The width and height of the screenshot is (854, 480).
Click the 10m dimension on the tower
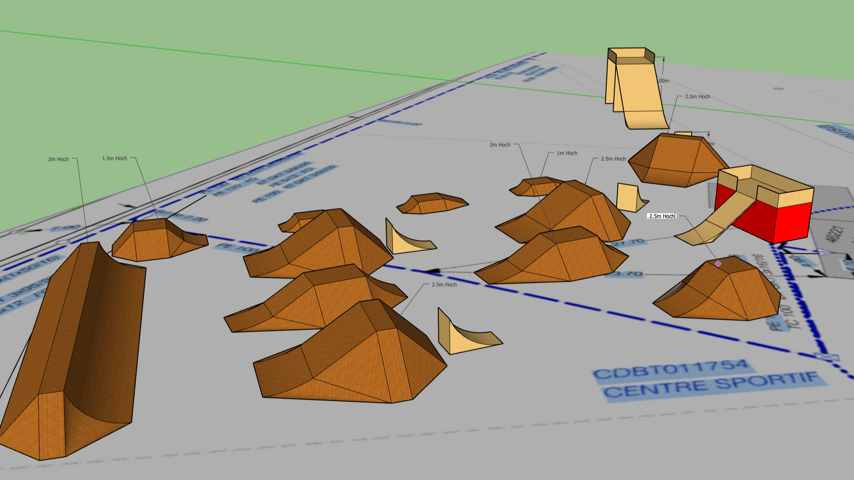tap(664, 81)
